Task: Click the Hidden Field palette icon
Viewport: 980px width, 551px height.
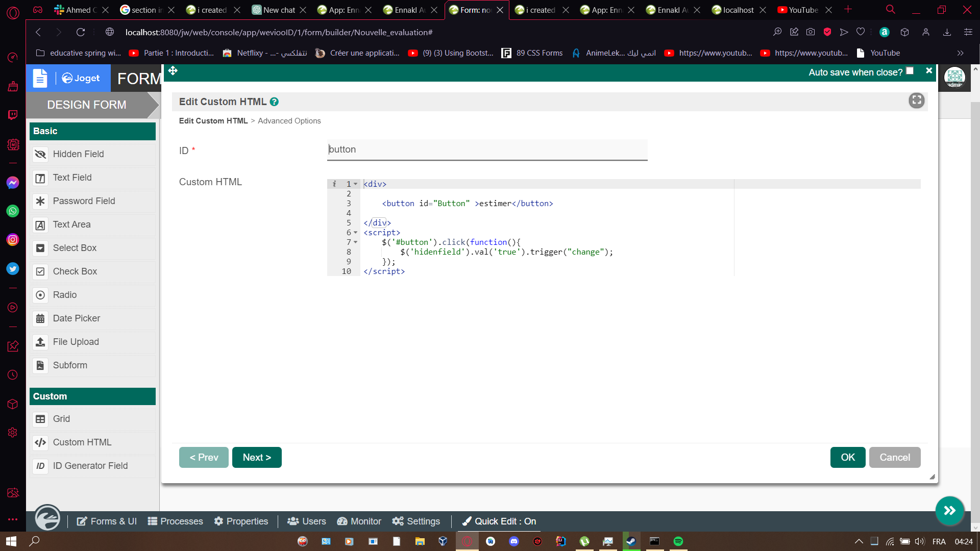Action: click(x=40, y=154)
